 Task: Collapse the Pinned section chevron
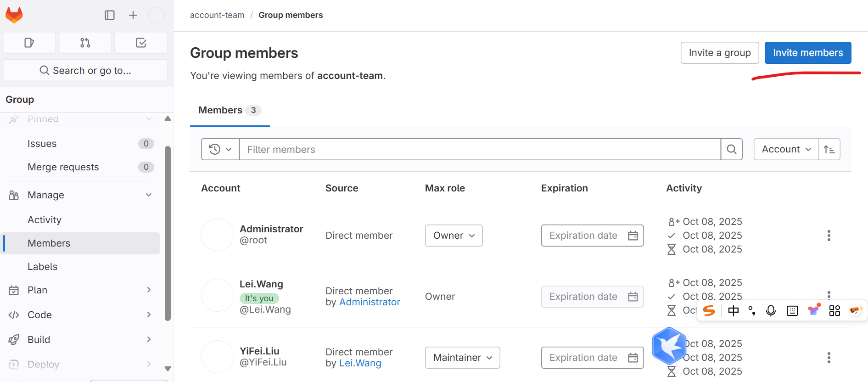pyautogui.click(x=149, y=119)
